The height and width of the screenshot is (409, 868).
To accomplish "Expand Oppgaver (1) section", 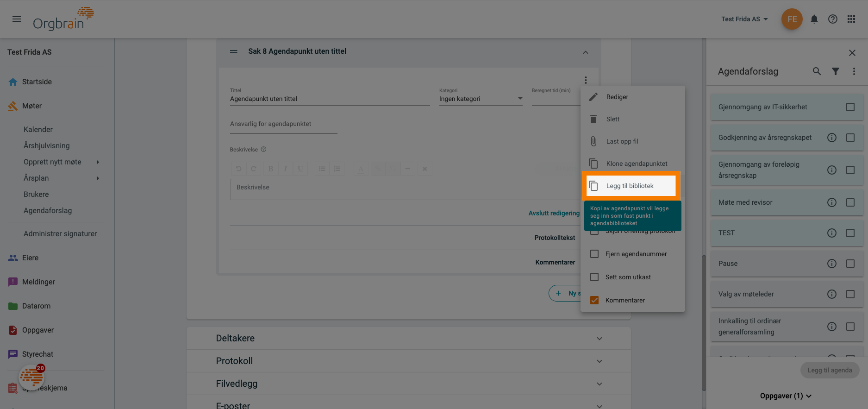I will pyautogui.click(x=786, y=396).
